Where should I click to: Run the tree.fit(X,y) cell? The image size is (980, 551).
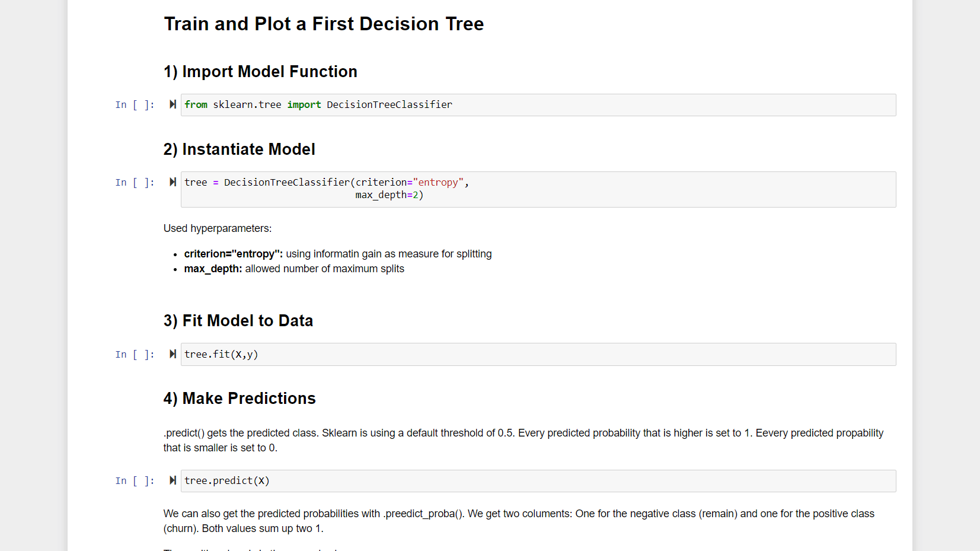point(173,354)
